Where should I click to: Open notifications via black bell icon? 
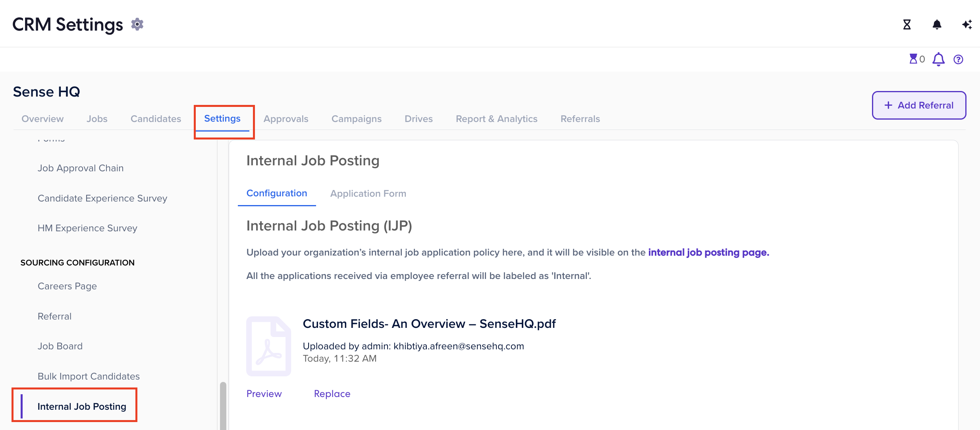pyautogui.click(x=937, y=25)
